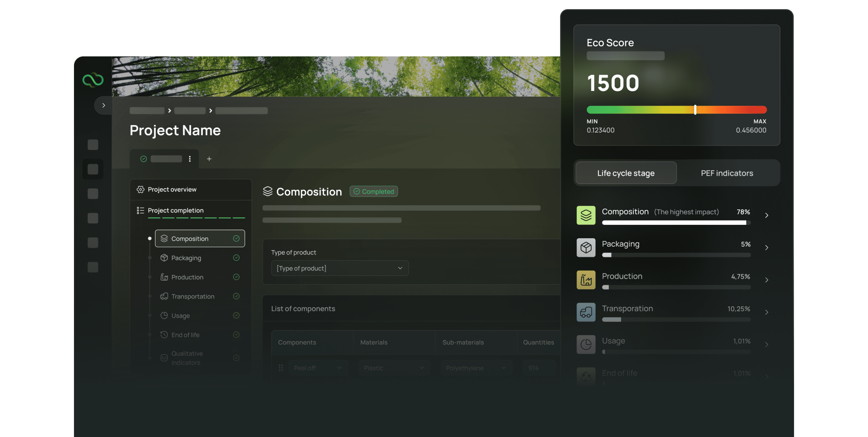Click the green infinity logo at top left
This screenshot has width=868, height=437.
93,80
